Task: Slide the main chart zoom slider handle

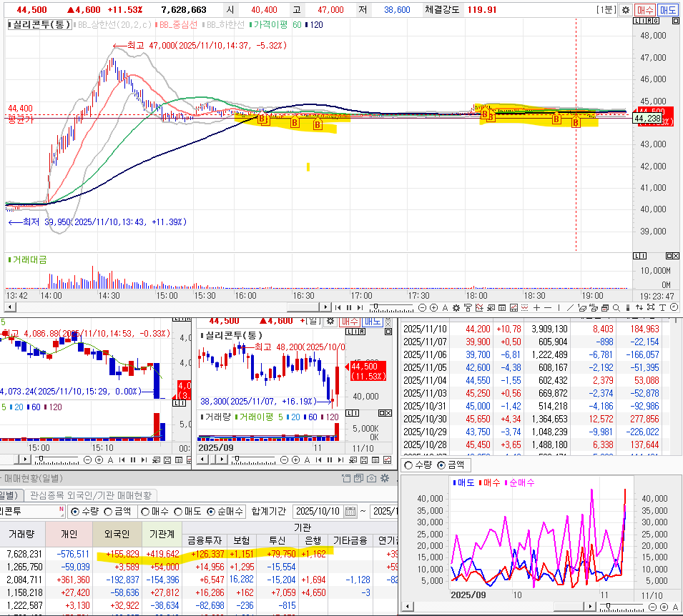Action: pyautogui.click(x=375, y=307)
